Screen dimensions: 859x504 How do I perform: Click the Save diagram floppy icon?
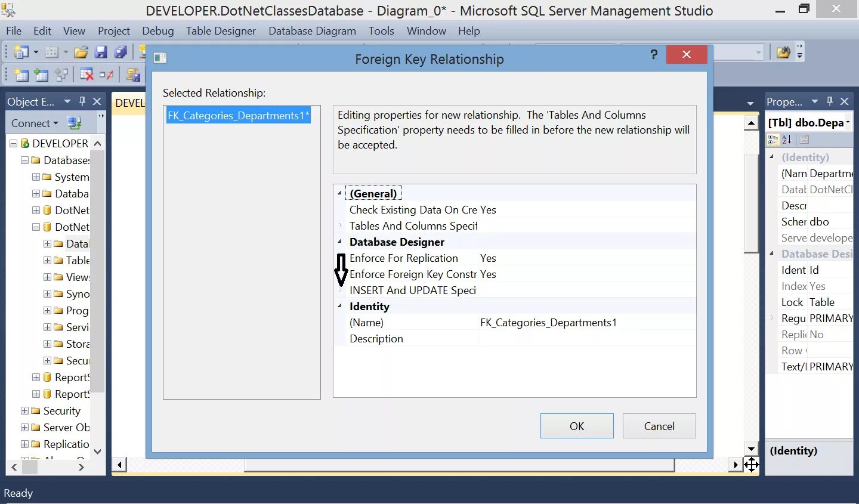click(101, 52)
